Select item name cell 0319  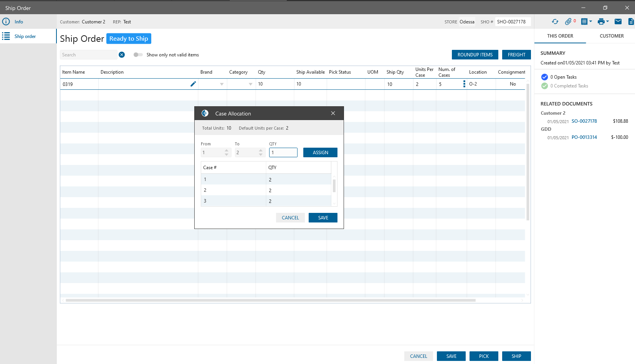[x=79, y=84]
